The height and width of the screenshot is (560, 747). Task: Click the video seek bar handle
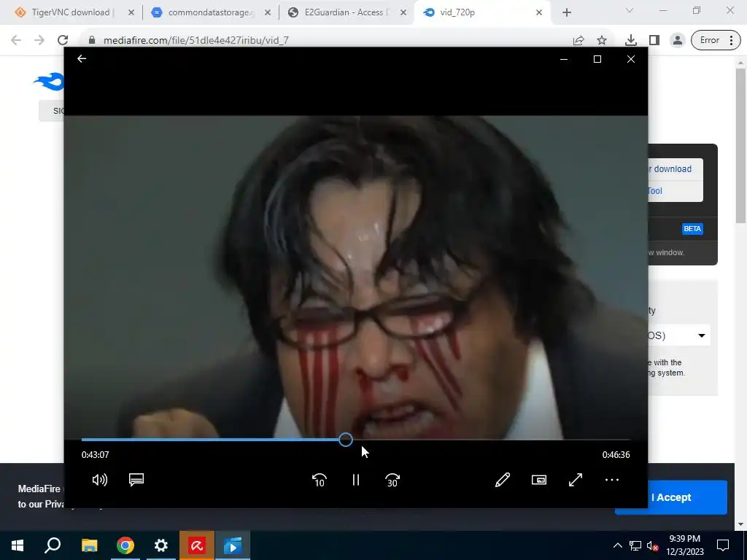(x=346, y=440)
